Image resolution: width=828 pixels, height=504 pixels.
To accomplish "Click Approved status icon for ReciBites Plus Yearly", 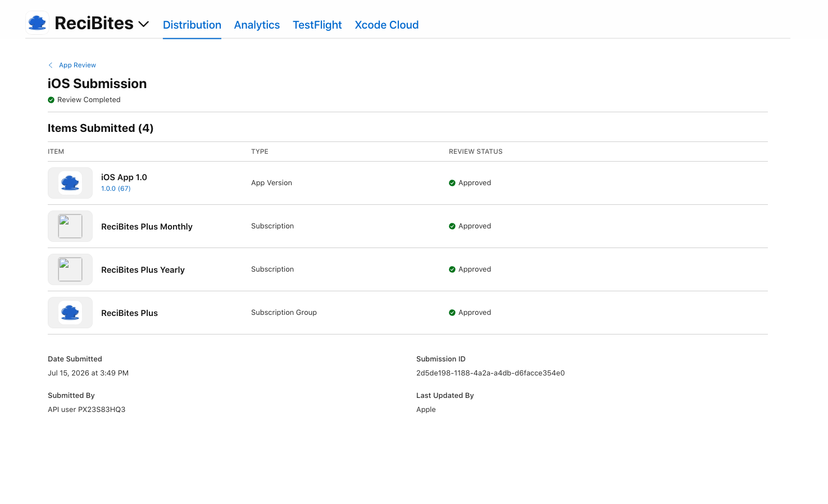I will point(452,269).
